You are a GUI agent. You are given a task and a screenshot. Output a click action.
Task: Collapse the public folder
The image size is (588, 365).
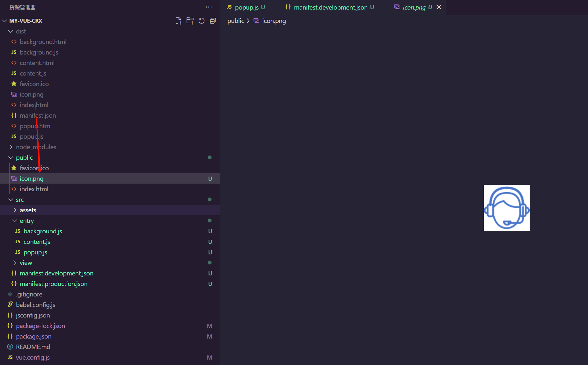click(11, 157)
